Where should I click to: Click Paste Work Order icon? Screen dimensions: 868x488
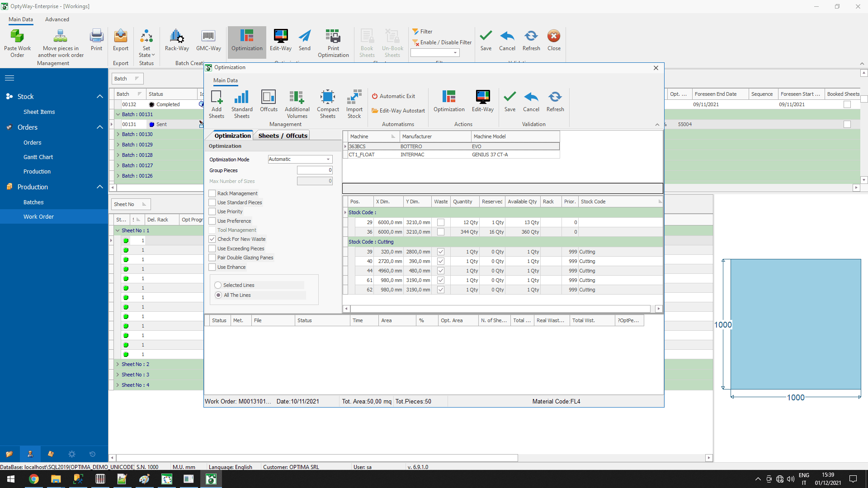pos(18,43)
